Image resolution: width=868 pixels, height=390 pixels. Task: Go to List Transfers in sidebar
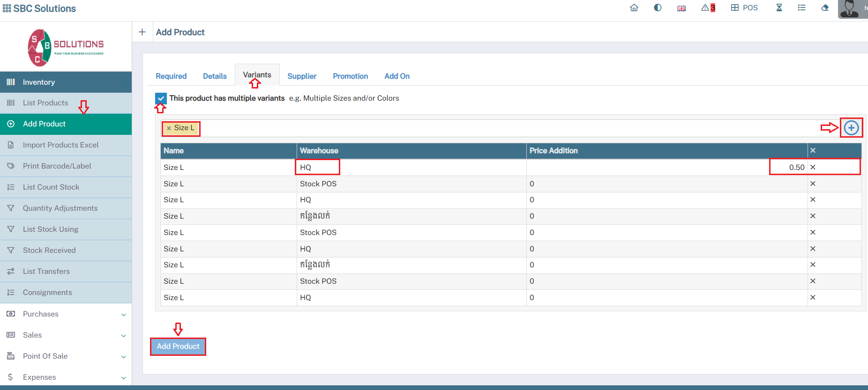coord(46,272)
